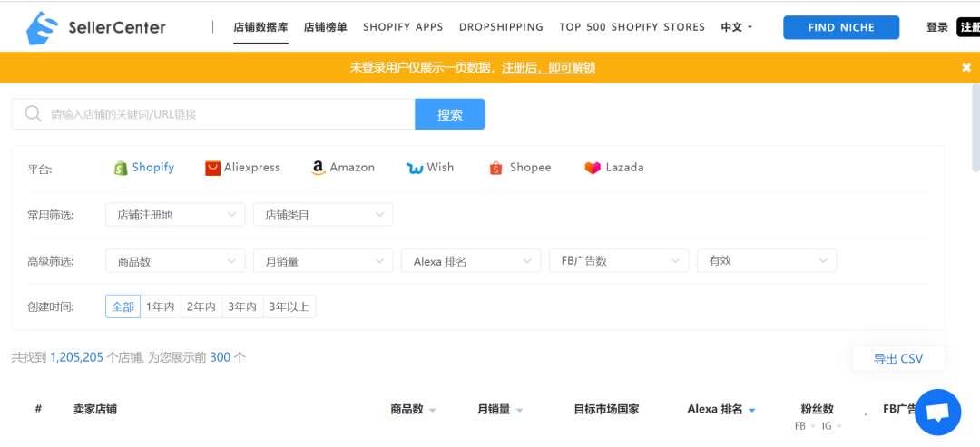Image resolution: width=980 pixels, height=447 pixels.
Task: Click the 登录 link
Action: (936, 27)
